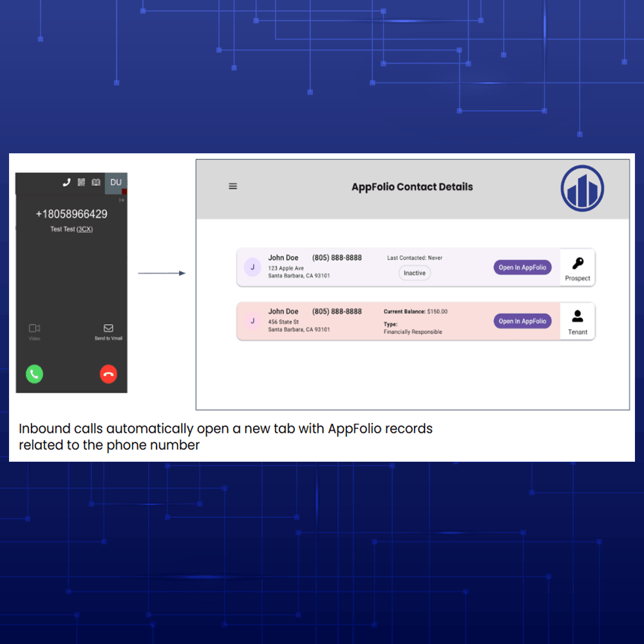Click the AppFolio building logo

coord(582,189)
